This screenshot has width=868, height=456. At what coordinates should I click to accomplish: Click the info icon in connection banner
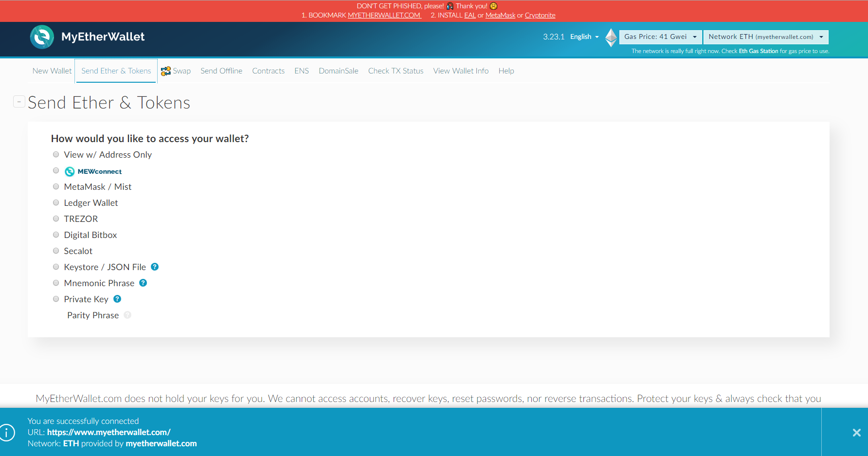[7, 432]
